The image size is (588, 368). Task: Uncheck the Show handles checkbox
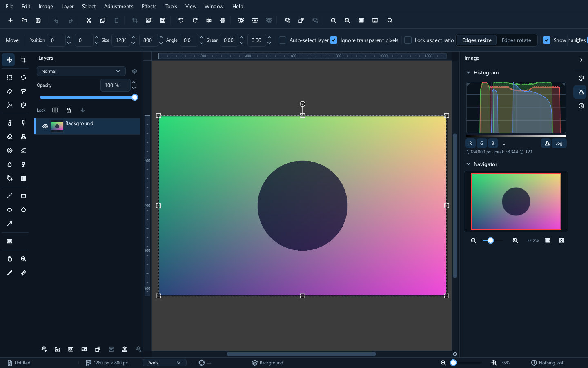tap(547, 40)
